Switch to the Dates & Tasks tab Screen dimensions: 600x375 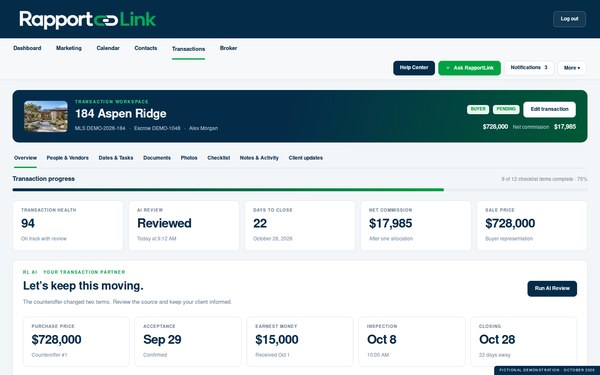tap(116, 158)
